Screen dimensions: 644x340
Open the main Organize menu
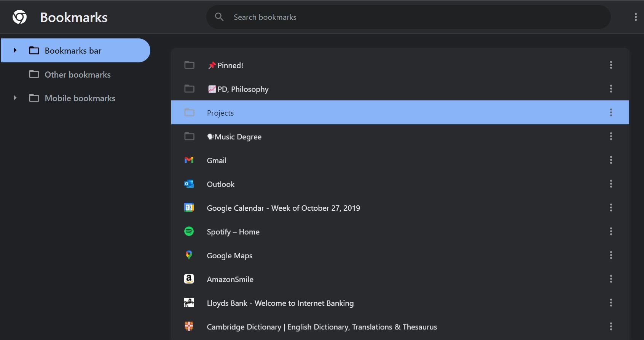click(635, 17)
